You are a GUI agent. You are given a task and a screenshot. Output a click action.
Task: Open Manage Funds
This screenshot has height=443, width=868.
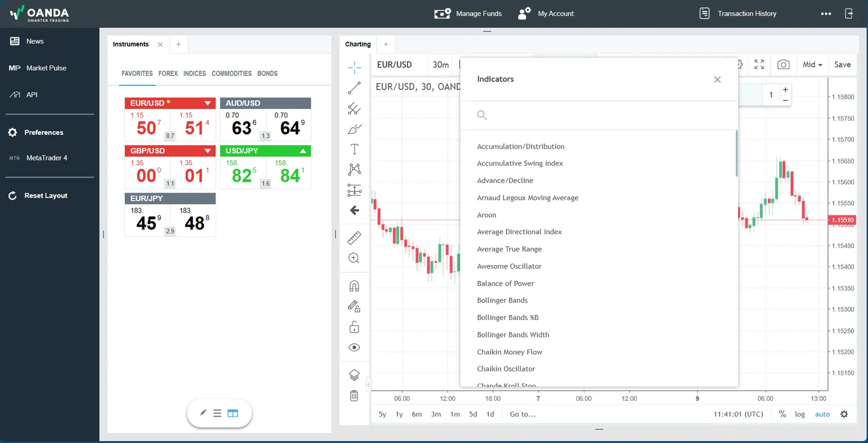(x=468, y=14)
